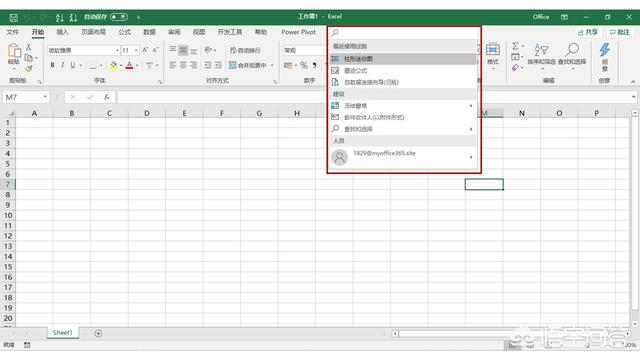Click the Select All corner button

pyautogui.click(x=11, y=113)
